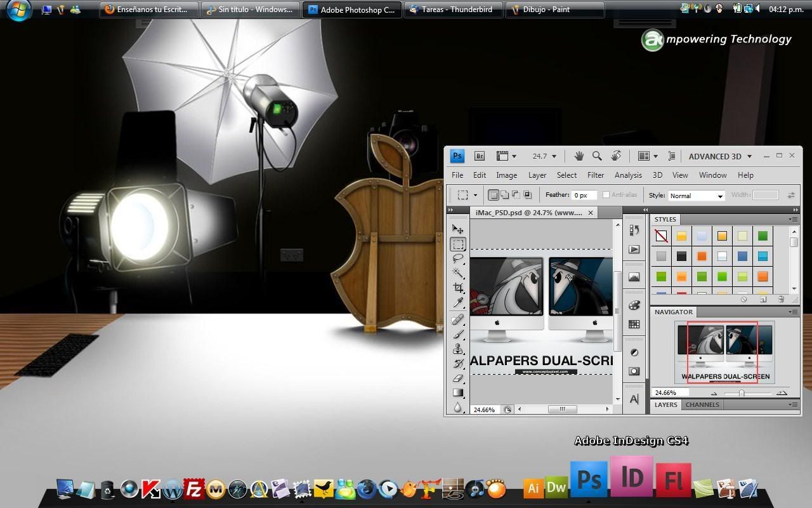Select the Clone Stamp tool
Image resolution: width=812 pixels, height=508 pixels.
[458, 349]
